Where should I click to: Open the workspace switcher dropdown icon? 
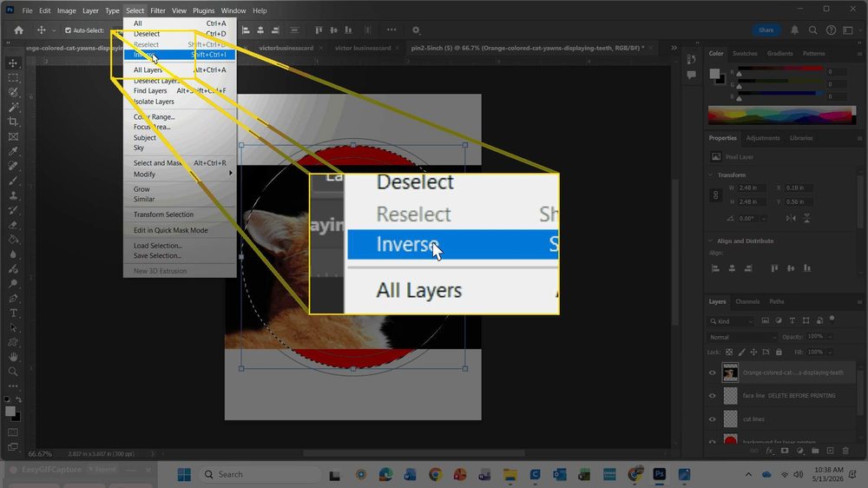click(848, 30)
